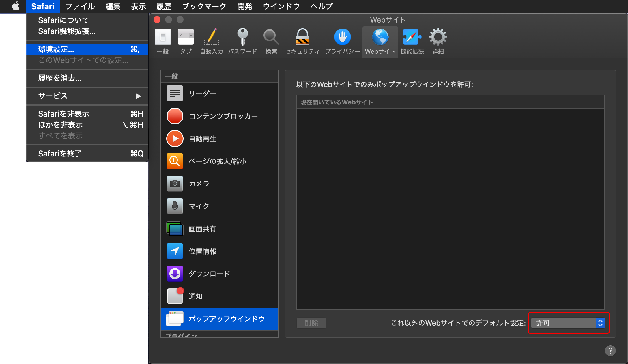Open the ブックマーク menu

pos(204,6)
